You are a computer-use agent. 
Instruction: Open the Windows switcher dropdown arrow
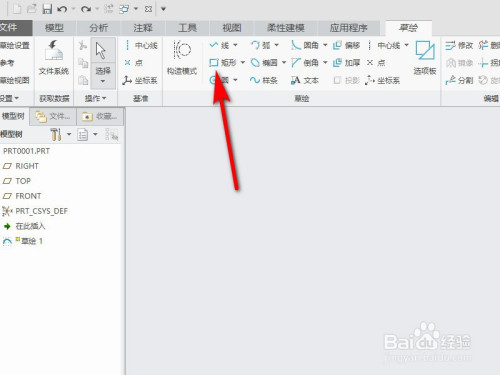coord(136,9)
